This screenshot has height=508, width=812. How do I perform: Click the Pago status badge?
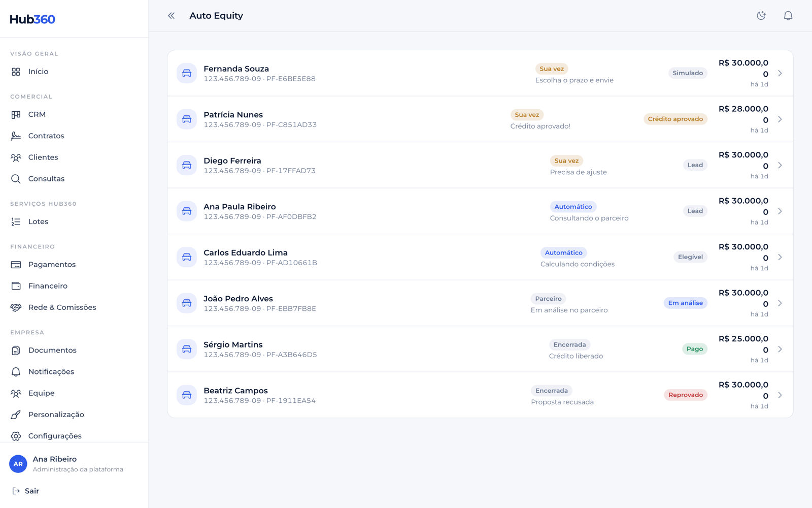pyautogui.click(x=695, y=349)
